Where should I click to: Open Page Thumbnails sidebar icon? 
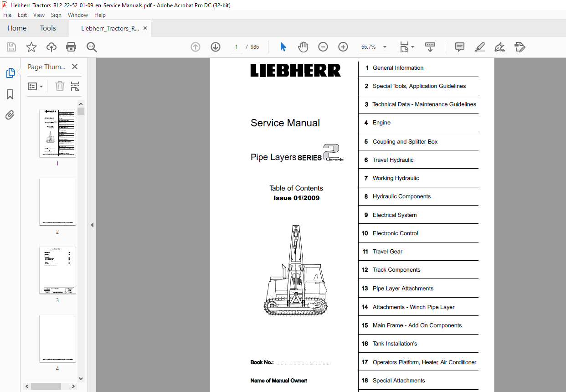(x=10, y=73)
